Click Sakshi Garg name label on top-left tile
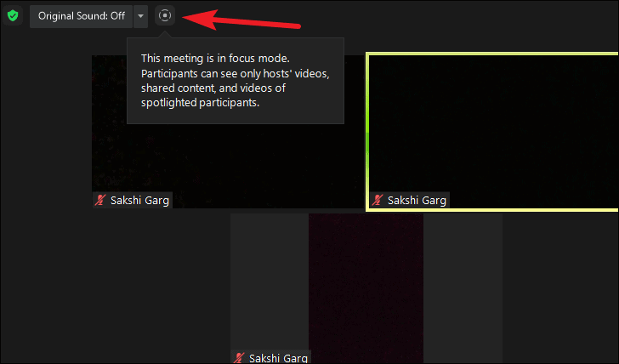619x364 pixels. pyautogui.click(x=139, y=201)
